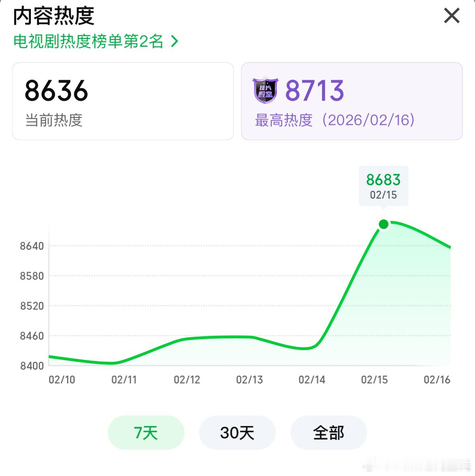The image size is (475, 476).
Task: Click the green data point on 02/15
Action: 384,224
